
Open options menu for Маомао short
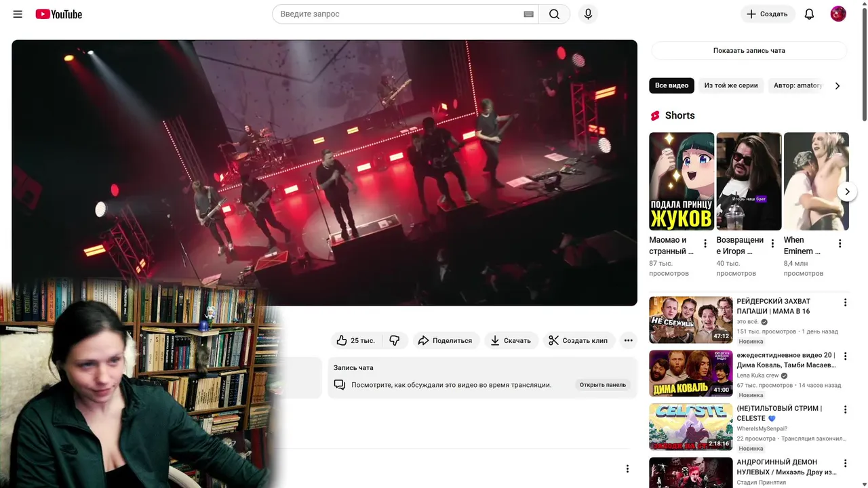[705, 244]
